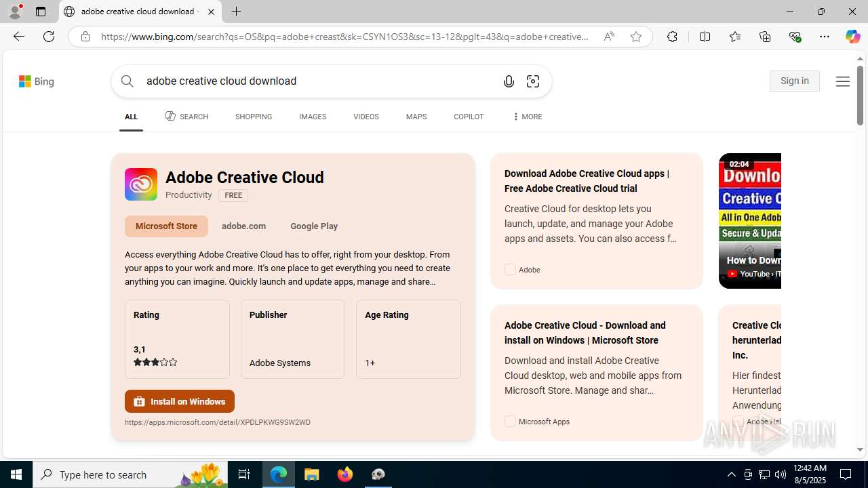868x488 pixels.
Task: Switch to the SEARCH tab
Action: [x=186, y=117]
